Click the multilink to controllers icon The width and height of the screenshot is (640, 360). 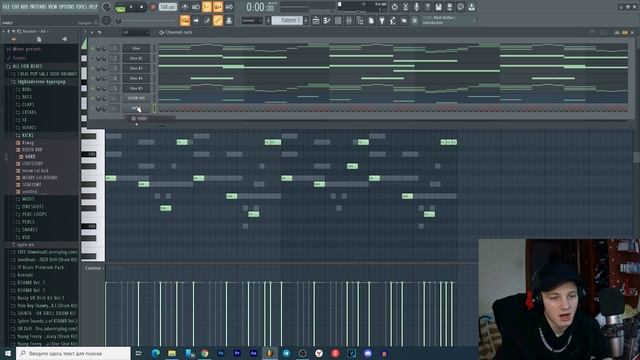(229, 20)
